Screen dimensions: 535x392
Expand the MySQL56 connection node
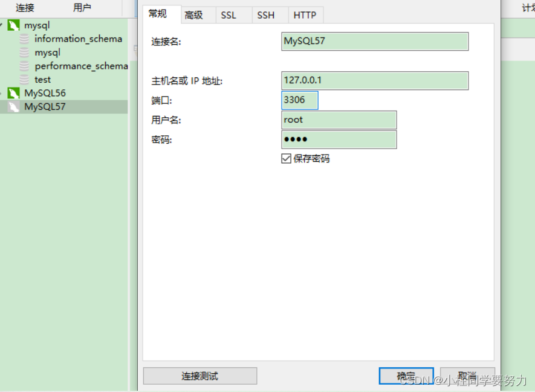click(x=1, y=93)
